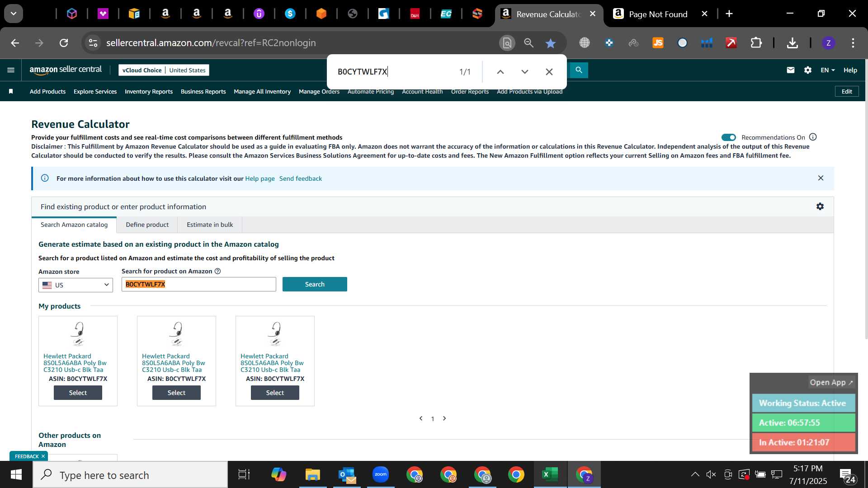868x488 pixels.
Task: Click the product search ASIN input field
Action: 198,284
